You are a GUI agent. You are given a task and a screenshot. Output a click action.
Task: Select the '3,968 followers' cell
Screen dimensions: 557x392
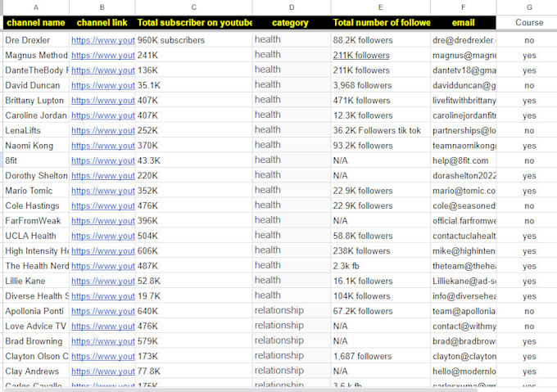380,85
